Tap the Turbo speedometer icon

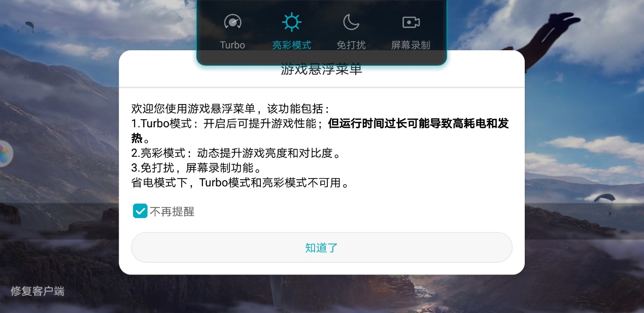[x=232, y=22]
